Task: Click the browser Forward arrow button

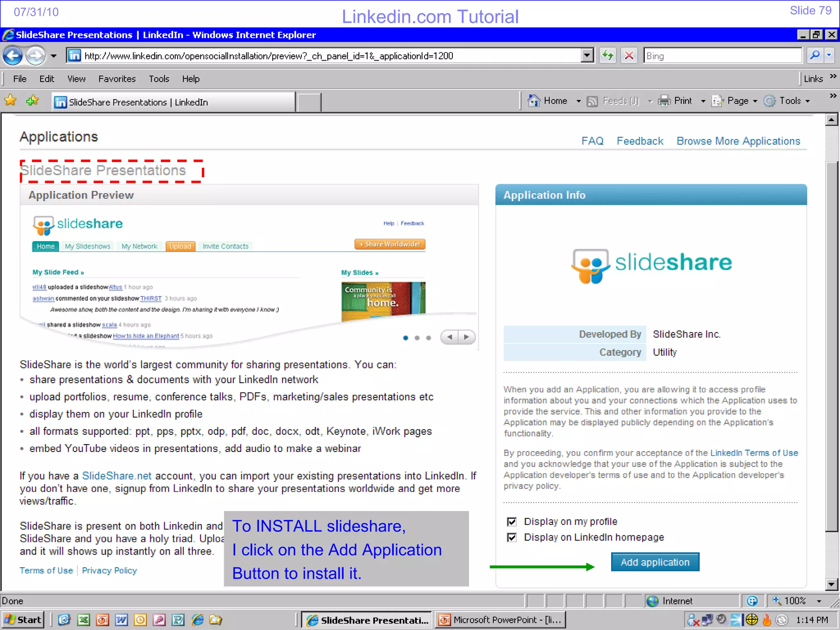Action: click(36, 56)
